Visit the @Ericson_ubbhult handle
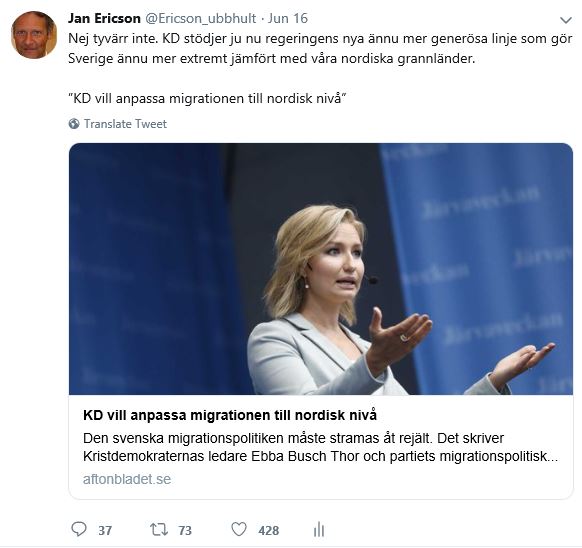The image size is (582, 548). 200,18
